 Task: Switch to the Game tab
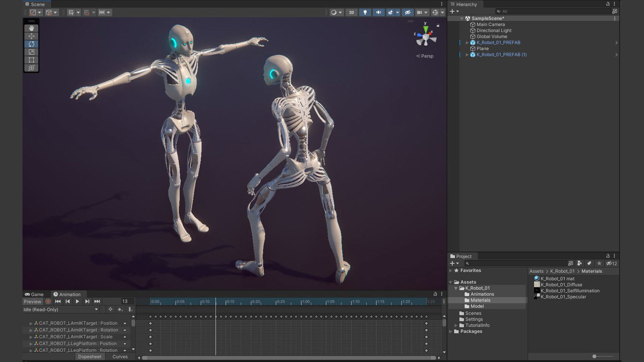click(34, 294)
